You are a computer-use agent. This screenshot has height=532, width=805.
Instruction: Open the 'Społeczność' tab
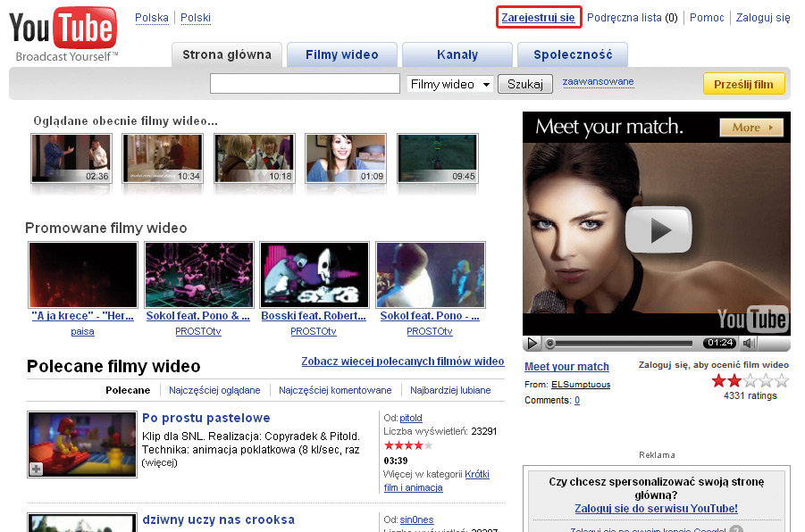(573, 55)
